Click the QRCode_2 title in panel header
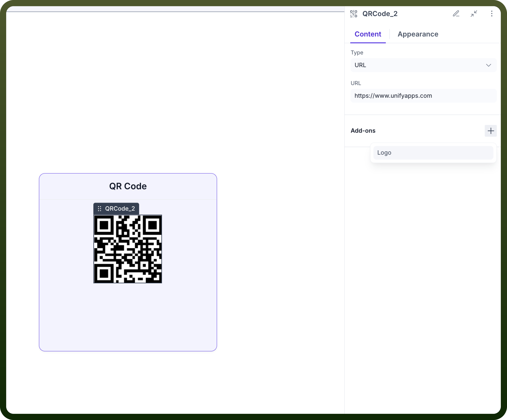The image size is (507, 420). coord(380,14)
